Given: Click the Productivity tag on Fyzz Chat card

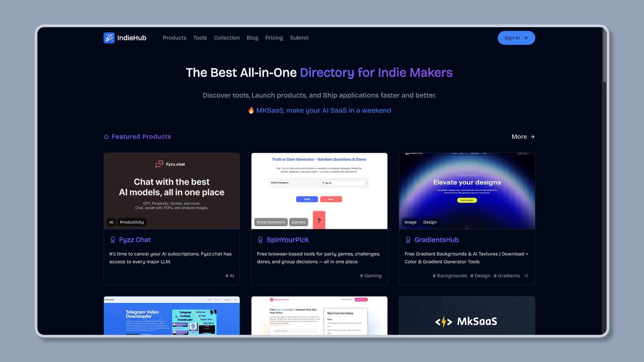Looking at the screenshot, I should tap(132, 222).
